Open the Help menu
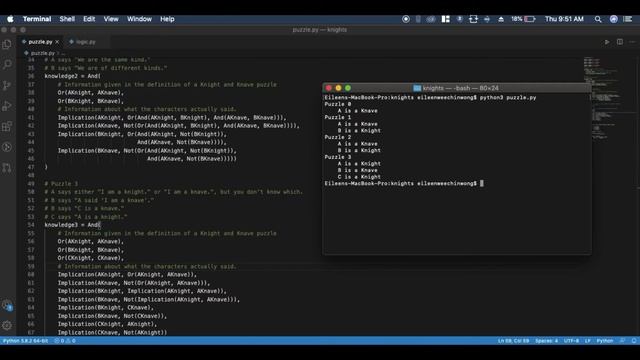 (167, 19)
